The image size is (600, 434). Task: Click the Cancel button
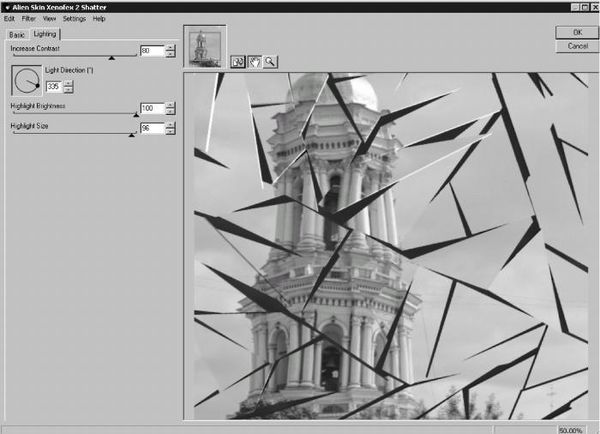point(577,46)
